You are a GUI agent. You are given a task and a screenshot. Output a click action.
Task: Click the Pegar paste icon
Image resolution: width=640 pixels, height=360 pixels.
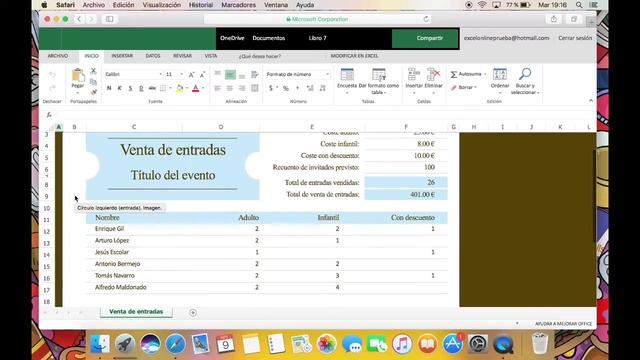point(78,76)
